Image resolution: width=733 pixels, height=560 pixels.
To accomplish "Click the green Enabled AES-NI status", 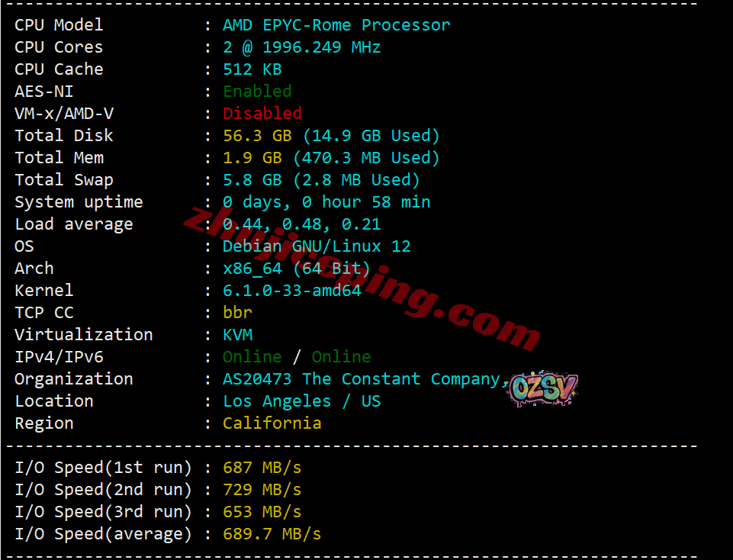I will [x=258, y=91].
